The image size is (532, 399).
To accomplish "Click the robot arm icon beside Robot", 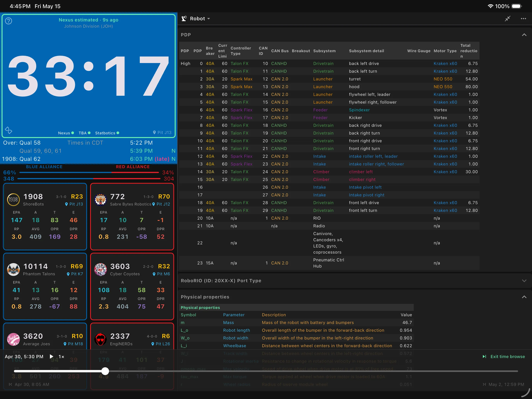I will click(184, 19).
